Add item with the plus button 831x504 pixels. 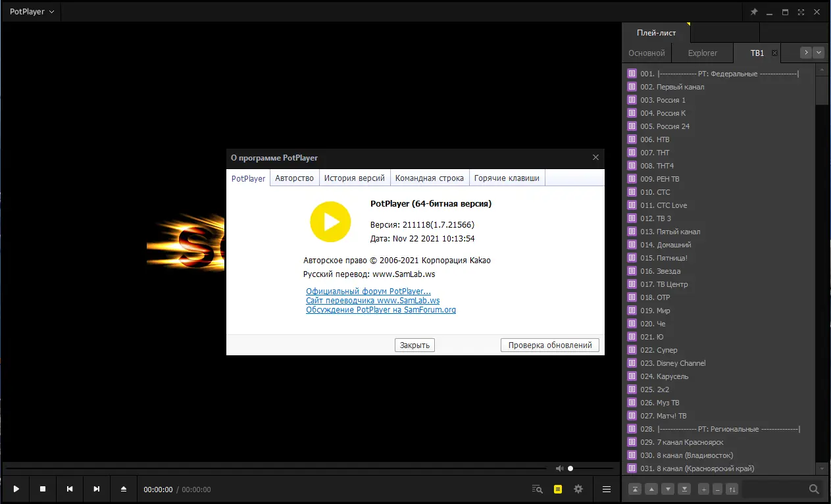[703, 489]
